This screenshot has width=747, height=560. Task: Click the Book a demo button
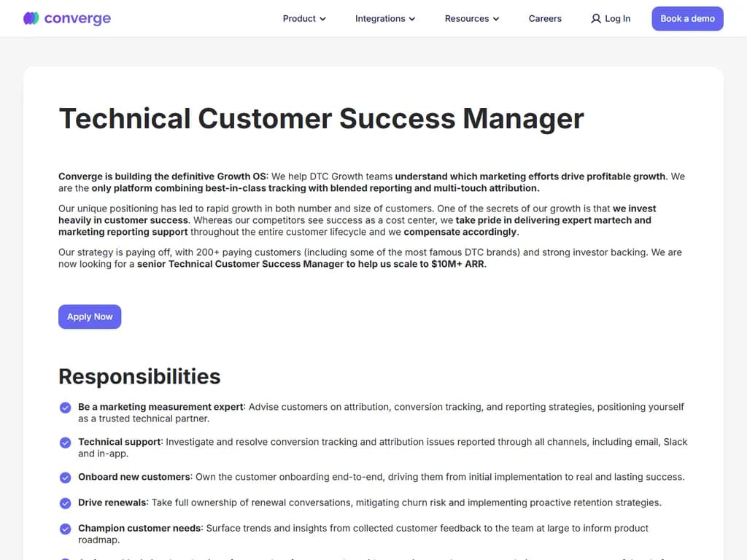click(686, 18)
